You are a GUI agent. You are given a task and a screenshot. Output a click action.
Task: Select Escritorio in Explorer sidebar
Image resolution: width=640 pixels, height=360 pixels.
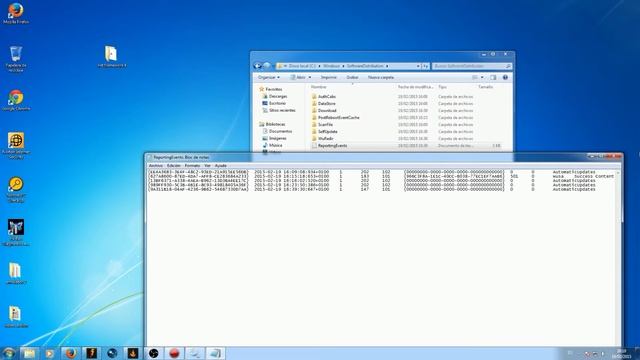coord(277,103)
